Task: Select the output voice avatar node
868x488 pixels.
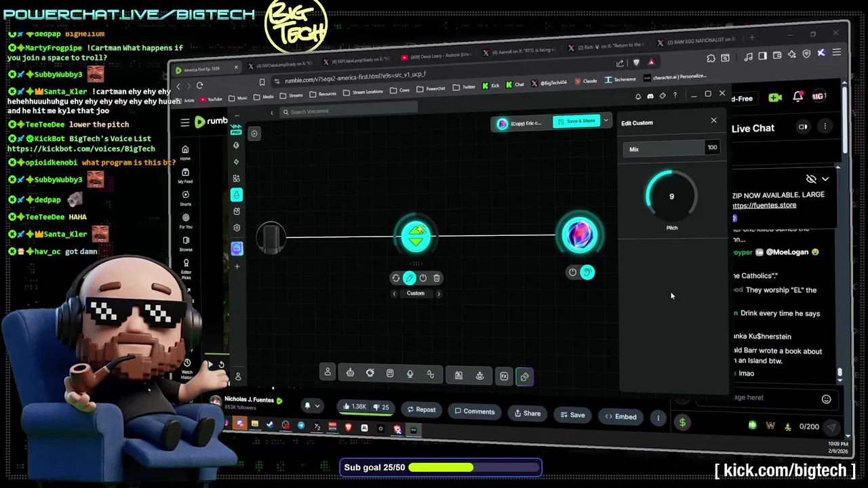Action: click(580, 235)
